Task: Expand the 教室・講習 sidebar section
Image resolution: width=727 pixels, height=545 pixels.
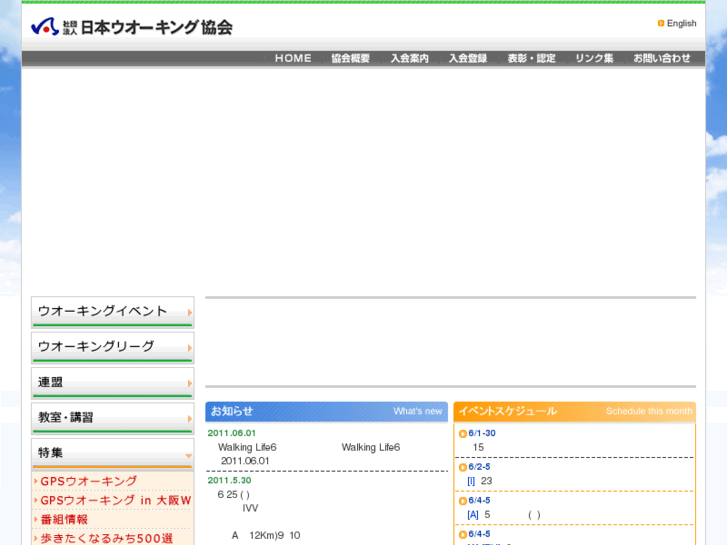Action: (x=113, y=418)
